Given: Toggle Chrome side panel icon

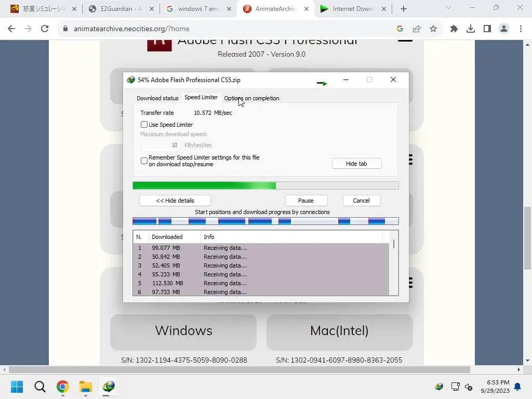Looking at the screenshot, I should 487,29.
